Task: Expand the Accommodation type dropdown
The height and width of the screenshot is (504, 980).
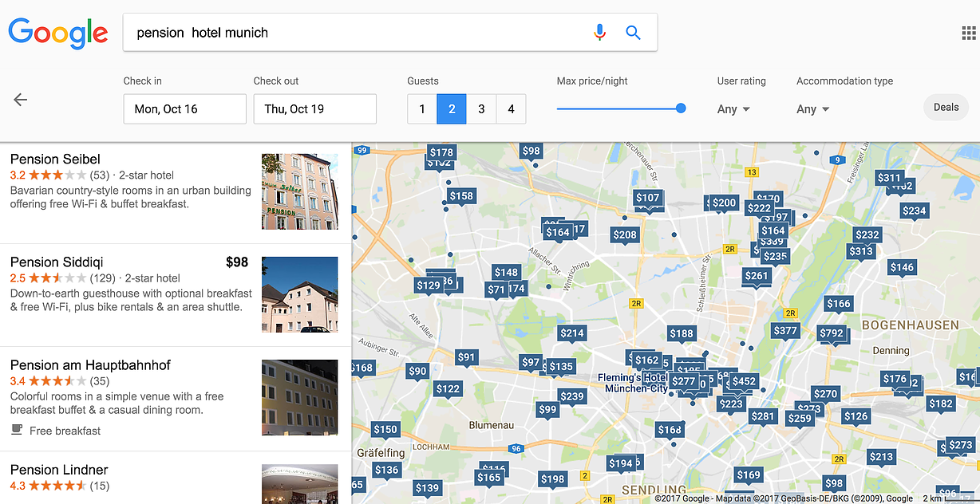Action: click(x=812, y=109)
